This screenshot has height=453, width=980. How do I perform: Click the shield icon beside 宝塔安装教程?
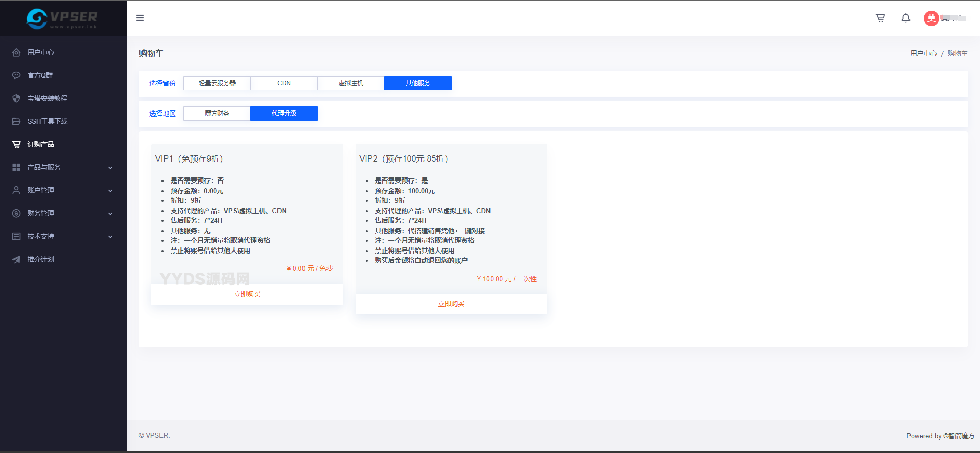16,98
